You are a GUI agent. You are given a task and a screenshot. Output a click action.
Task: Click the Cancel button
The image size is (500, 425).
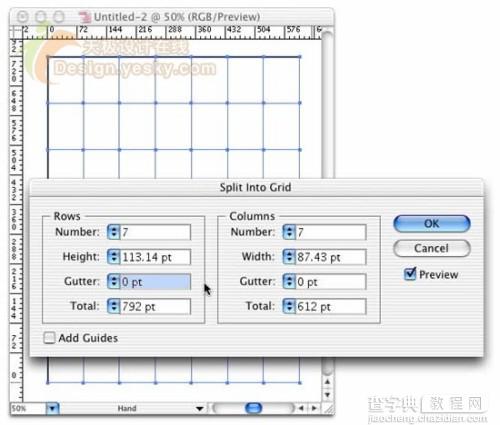coord(432,248)
